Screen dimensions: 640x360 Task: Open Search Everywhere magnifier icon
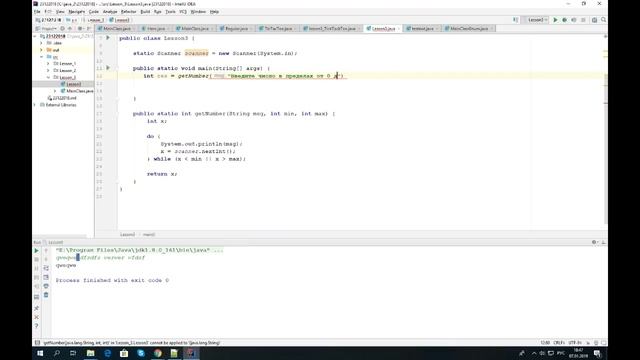tap(603, 20)
